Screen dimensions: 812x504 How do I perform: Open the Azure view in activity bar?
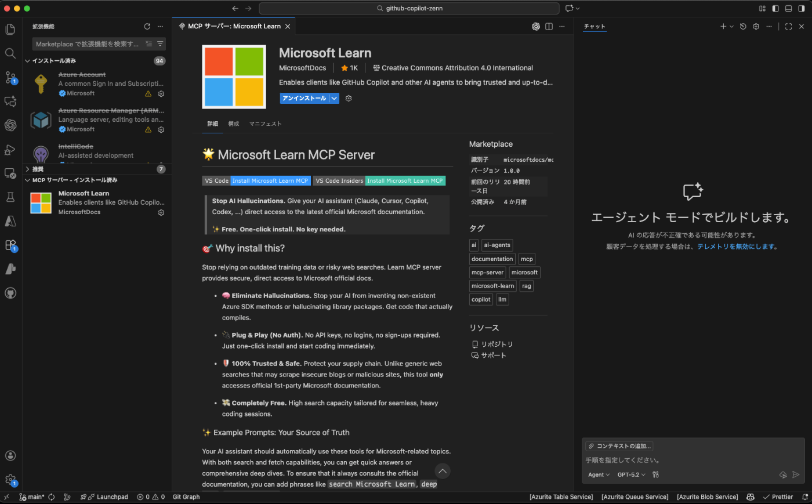[x=10, y=221]
